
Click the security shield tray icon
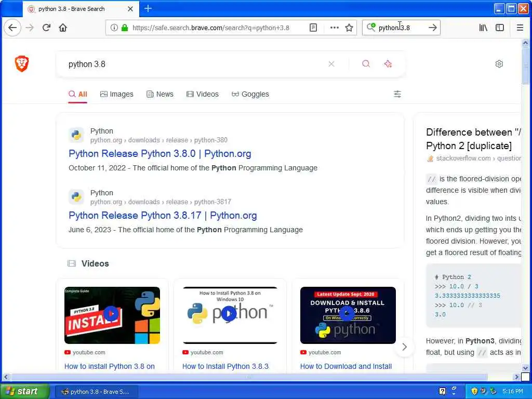click(474, 392)
